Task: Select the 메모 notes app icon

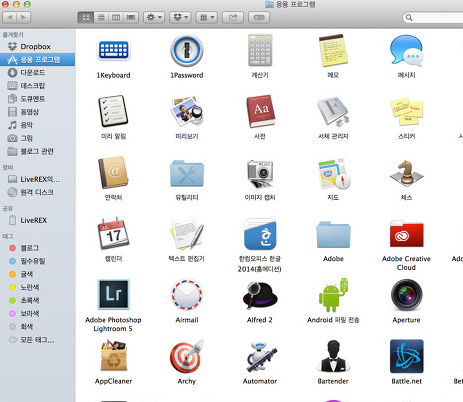Action: pyautogui.click(x=333, y=51)
